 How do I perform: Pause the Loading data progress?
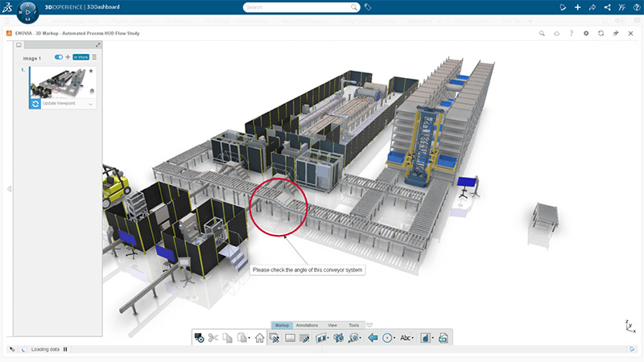click(65, 349)
